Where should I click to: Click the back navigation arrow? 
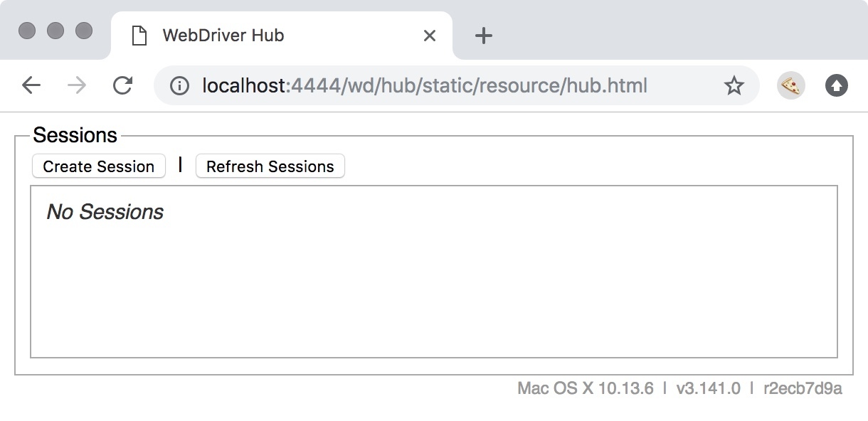coord(31,85)
